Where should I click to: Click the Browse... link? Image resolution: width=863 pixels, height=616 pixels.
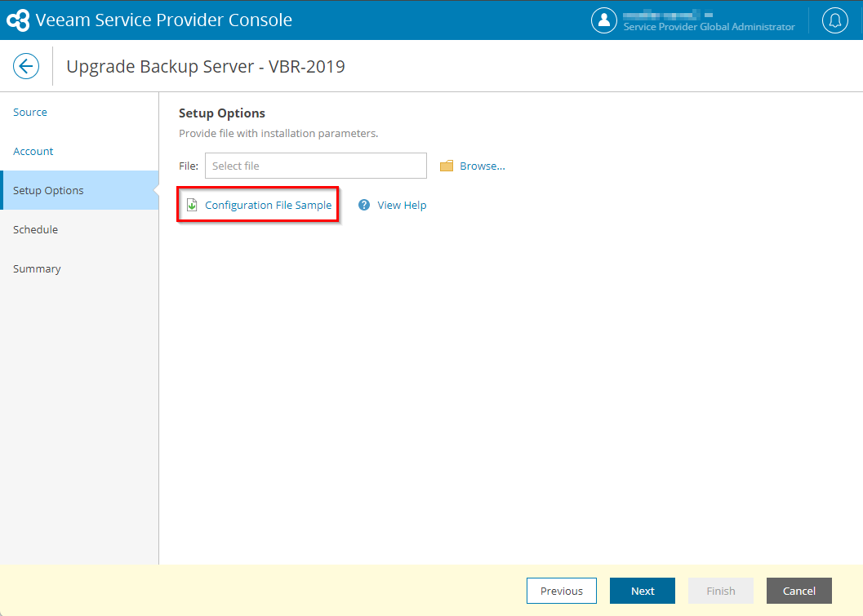[483, 166]
